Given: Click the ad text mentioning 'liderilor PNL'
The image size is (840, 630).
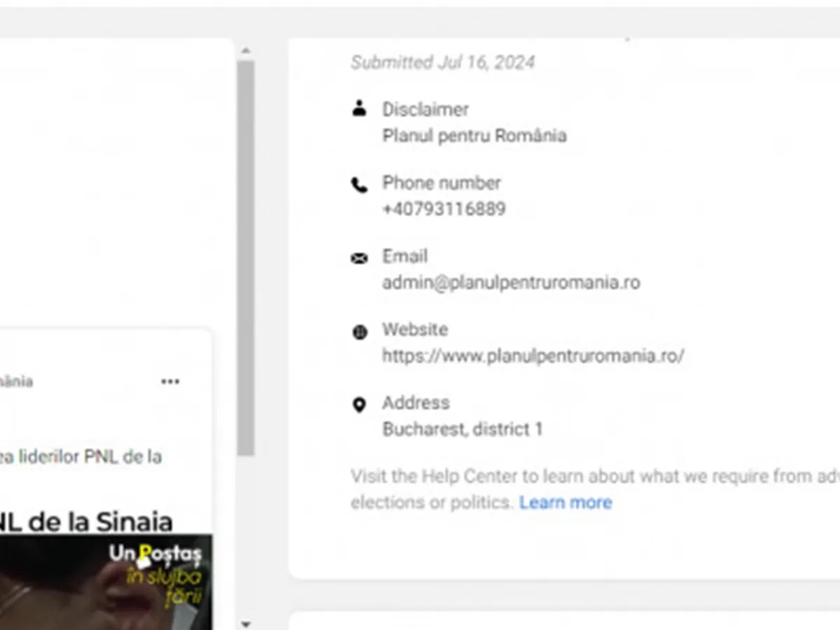Looking at the screenshot, I should click(80, 456).
